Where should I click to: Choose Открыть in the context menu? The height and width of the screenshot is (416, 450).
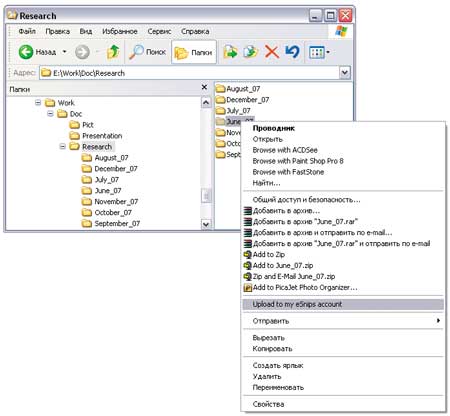click(x=343, y=139)
